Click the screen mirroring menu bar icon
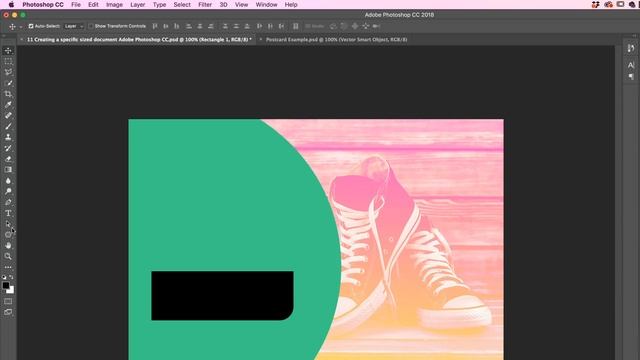The width and height of the screenshot is (640, 360). point(620,5)
